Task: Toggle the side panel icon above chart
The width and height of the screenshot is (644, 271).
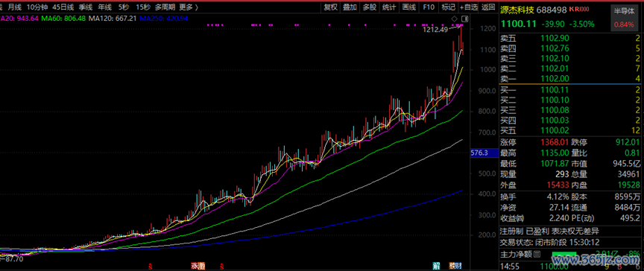Action: point(464,19)
